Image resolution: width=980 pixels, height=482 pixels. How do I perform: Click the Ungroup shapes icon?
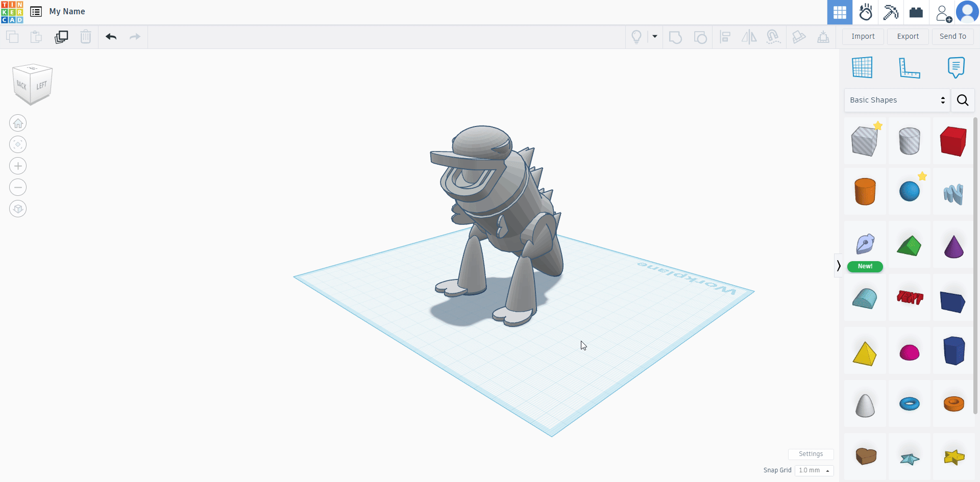[x=700, y=37]
